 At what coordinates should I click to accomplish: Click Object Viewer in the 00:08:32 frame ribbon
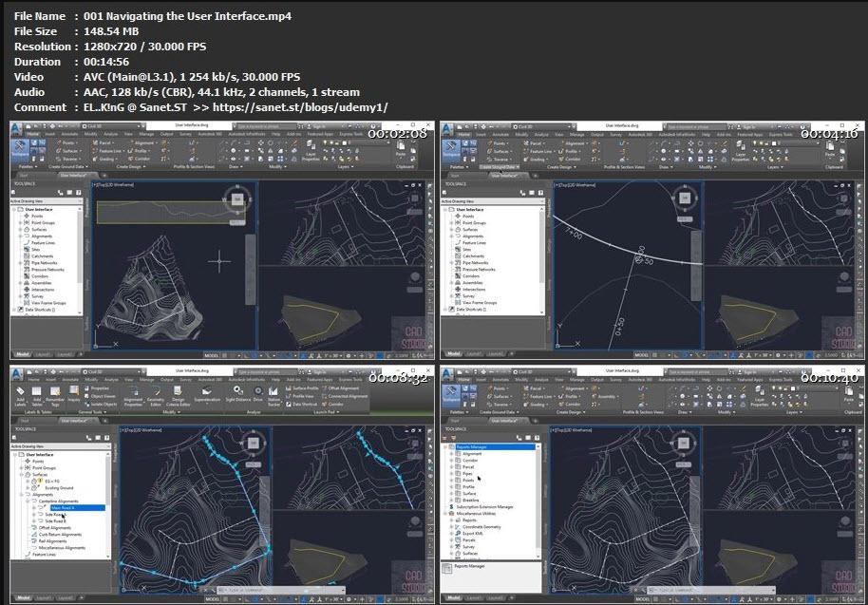[x=101, y=396]
